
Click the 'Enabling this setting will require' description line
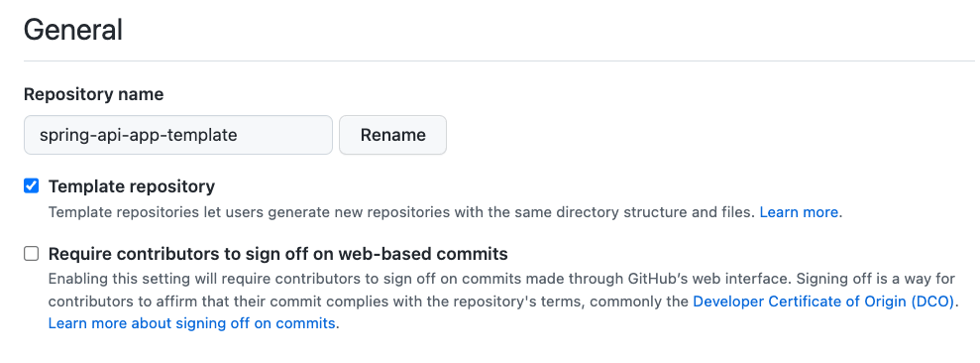pyautogui.click(x=501, y=279)
